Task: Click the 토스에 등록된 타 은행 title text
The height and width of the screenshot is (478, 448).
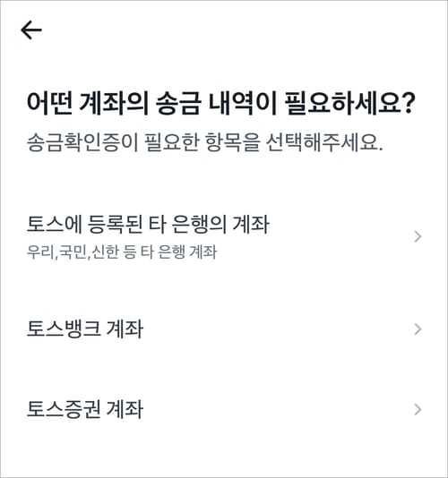Action: pyautogui.click(x=116, y=225)
